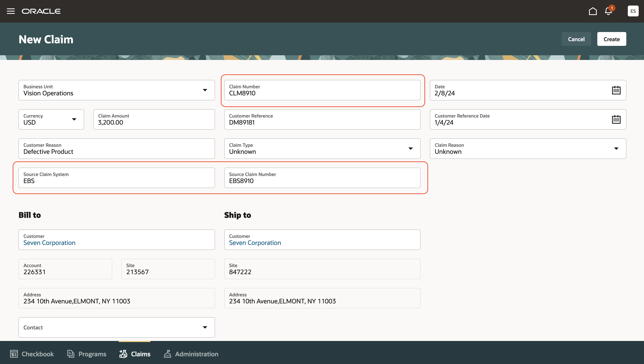Open the Claim Reason dropdown
The image size is (644, 364).
click(x=616, y=149)
